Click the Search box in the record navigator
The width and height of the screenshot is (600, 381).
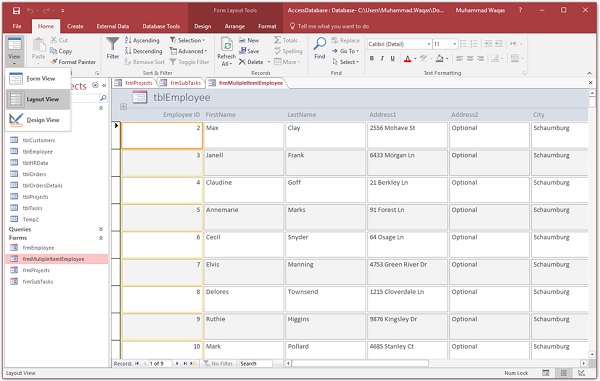pos(256,364)
